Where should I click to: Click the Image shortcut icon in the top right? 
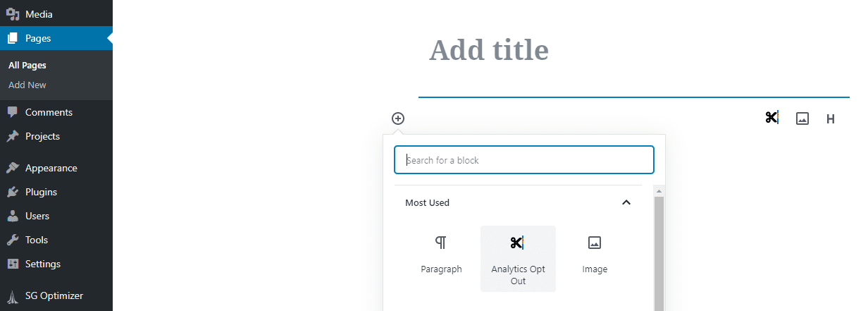[x=802, y=118]
